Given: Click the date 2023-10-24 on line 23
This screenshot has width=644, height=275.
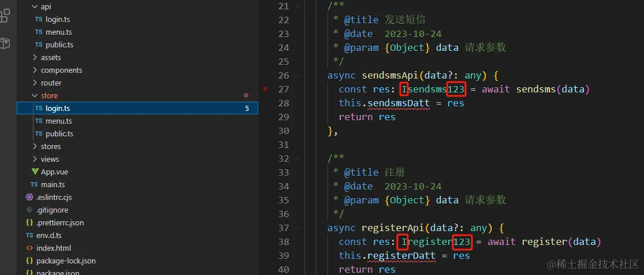Looking at the screenshot, I should click(x=413, y=34).
